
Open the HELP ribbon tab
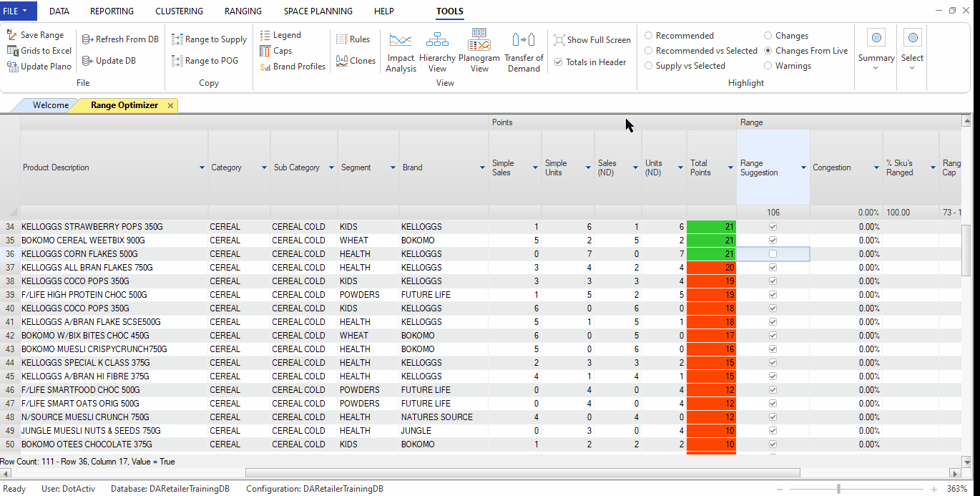(x=385, y=11)
